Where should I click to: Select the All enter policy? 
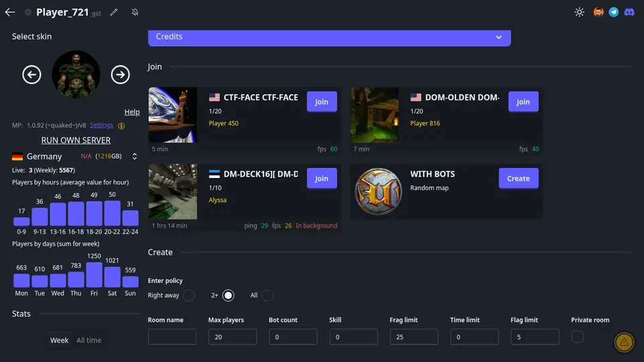pos(268,296)
